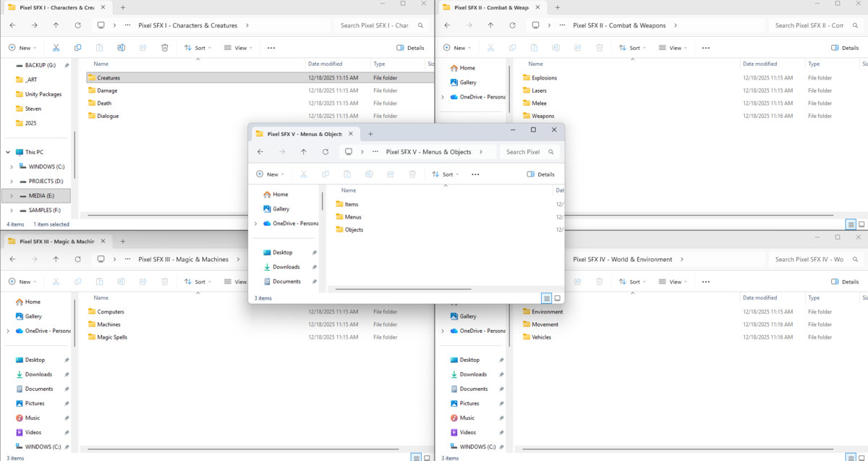Viewport: 868px width, 461px height.
Task: Add new tab in Pixel SFX II window
Action: [x=557, y=7]
